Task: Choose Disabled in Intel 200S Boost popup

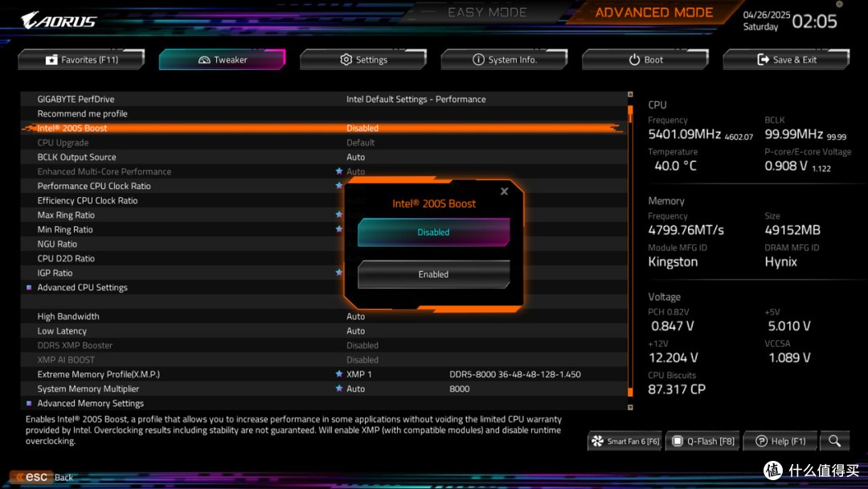Action: click(433, 232)
